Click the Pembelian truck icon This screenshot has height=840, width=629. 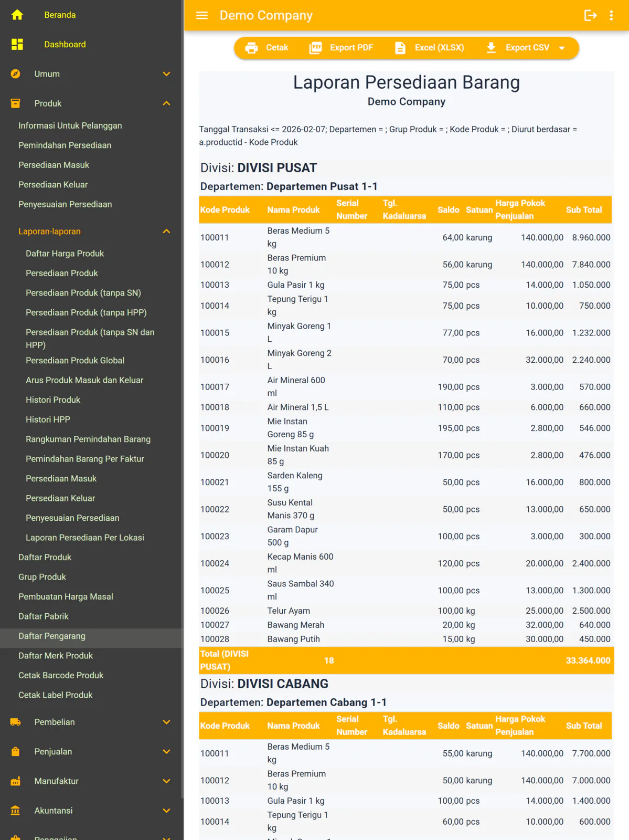(x=16, y=722)
